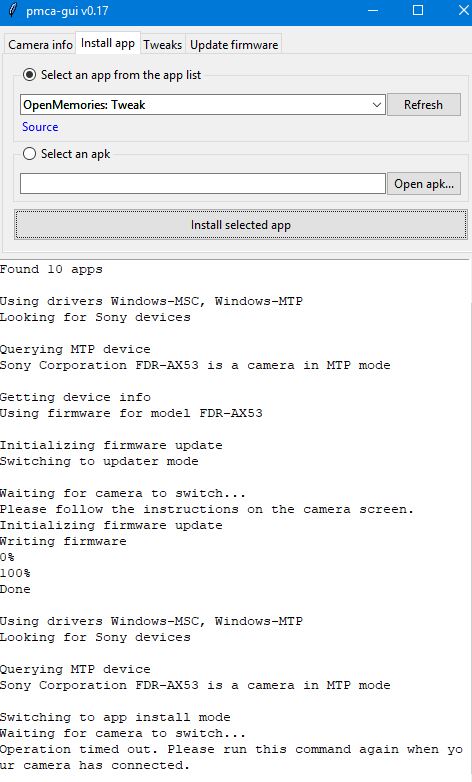The image size is (472, 782).
Task: Click the 'Done' log line
Action: point(15,589)
